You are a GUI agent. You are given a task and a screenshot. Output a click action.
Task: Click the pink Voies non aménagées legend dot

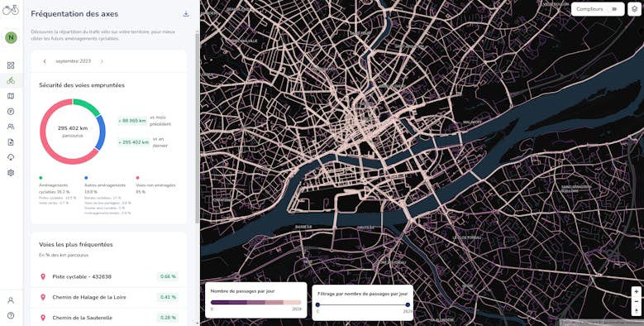point(137,178)
